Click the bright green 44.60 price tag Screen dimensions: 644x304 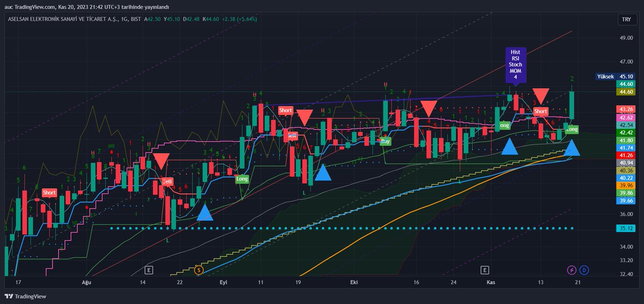626,84
